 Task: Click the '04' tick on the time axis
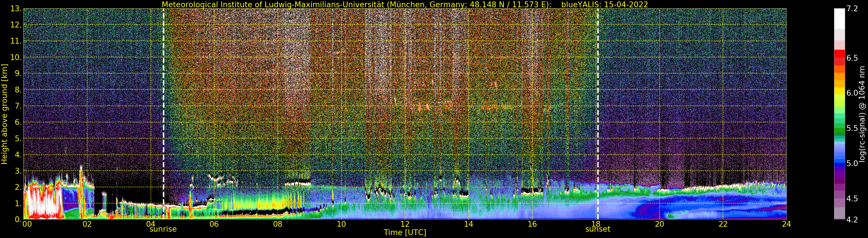coord(151,224)
